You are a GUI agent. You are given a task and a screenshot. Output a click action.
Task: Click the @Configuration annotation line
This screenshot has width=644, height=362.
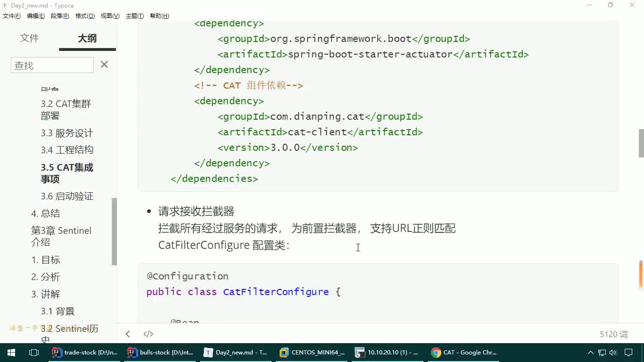point(187,276)
